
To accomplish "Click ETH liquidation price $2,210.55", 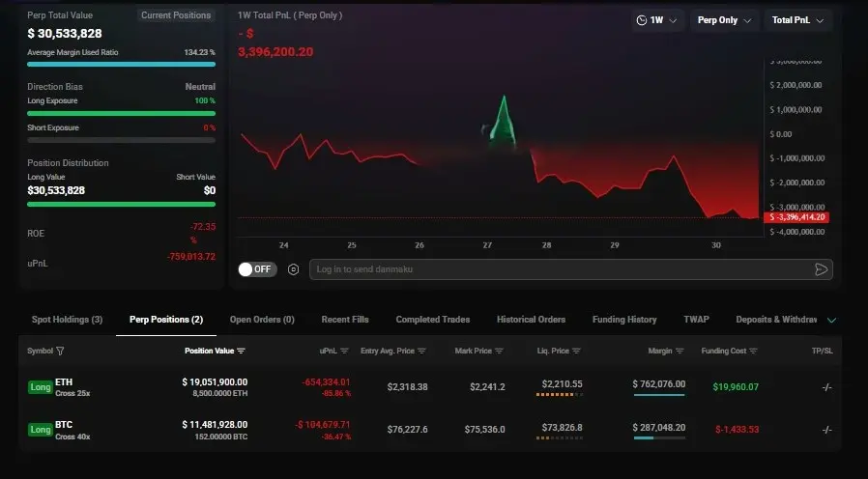I will point(562,383).
